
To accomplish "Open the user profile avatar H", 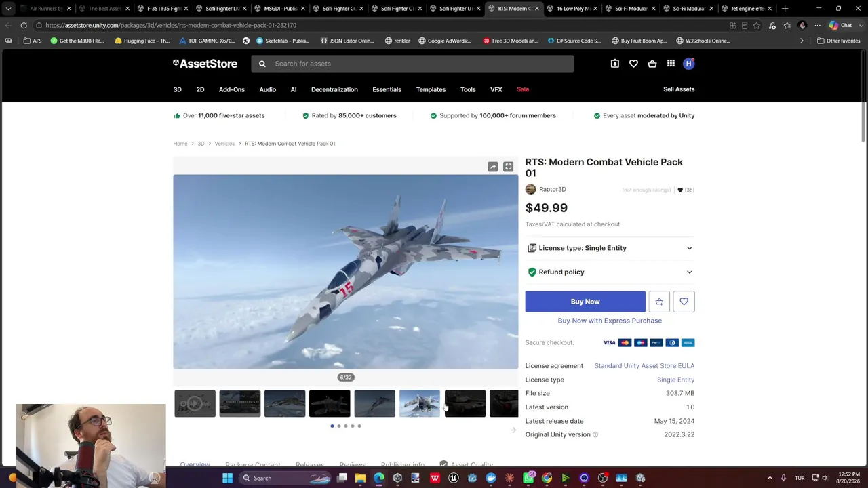I will click(688, 64).
